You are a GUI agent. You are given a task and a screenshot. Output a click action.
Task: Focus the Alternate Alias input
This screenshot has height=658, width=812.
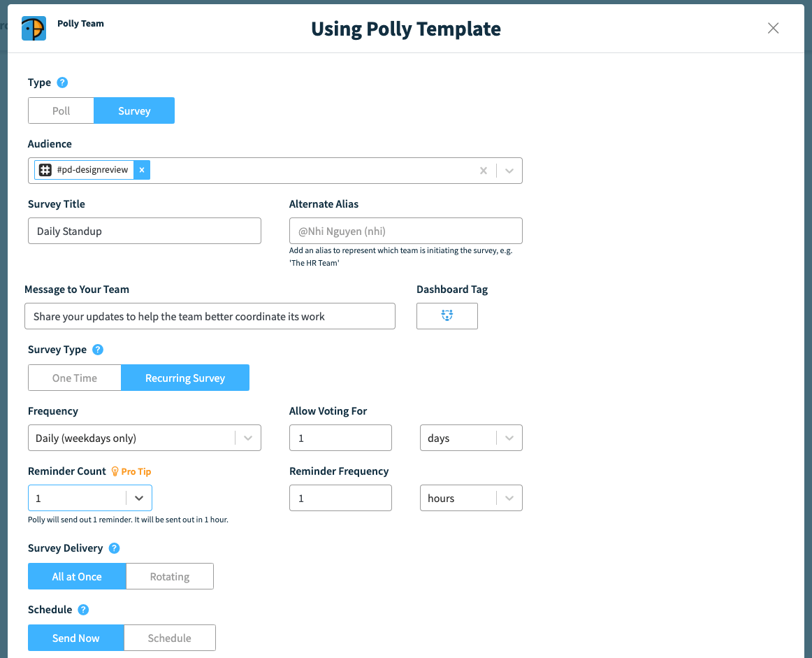[x=405, y=231]
